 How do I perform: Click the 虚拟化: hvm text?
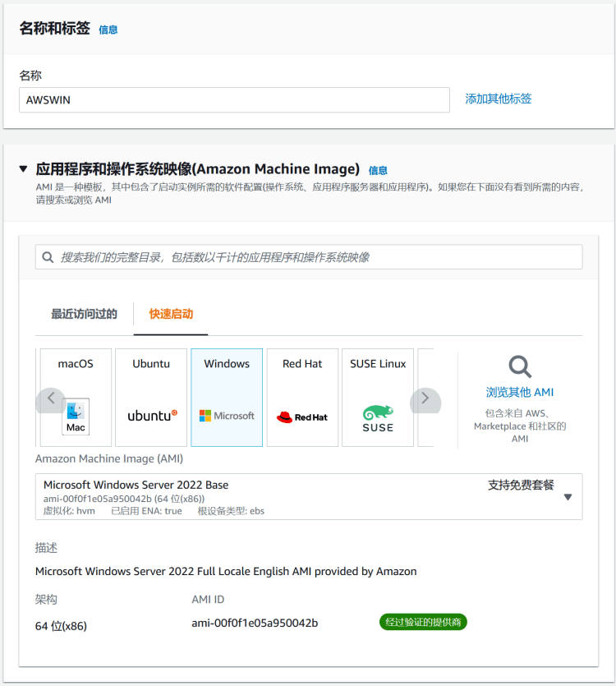tap(69, 511)
